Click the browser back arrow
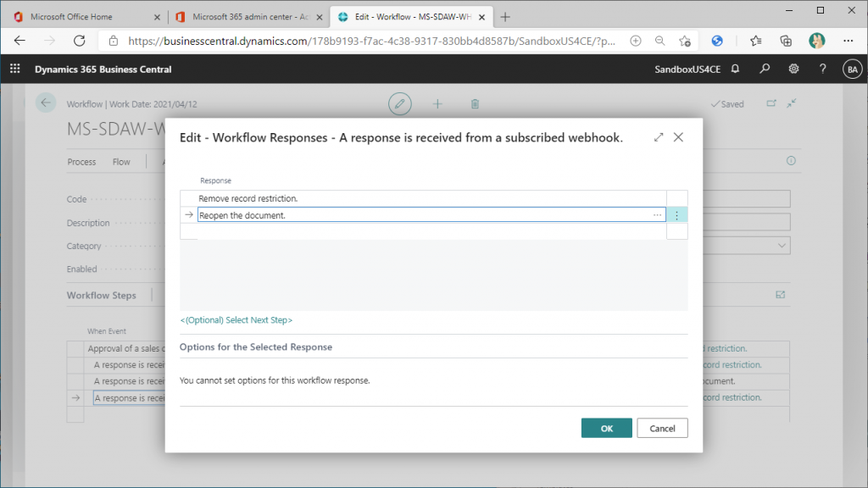Viewport: 868px width, 488px height. coord(20,41)
